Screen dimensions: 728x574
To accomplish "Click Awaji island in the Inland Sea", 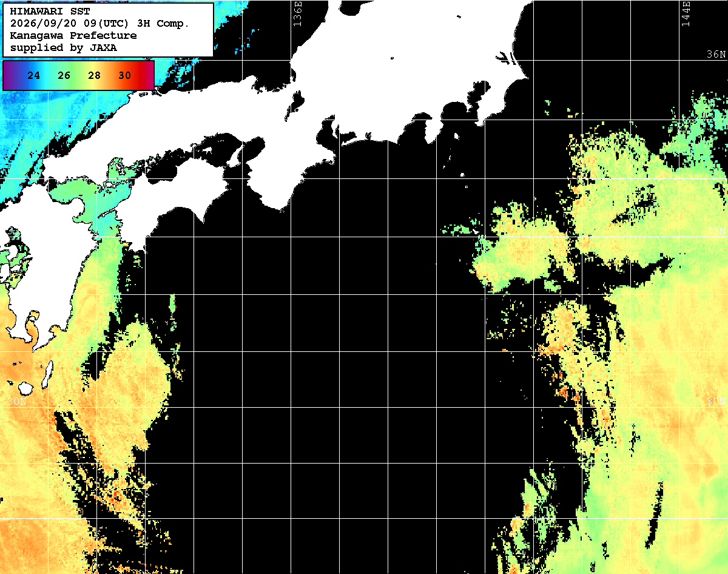I will 237,157.
